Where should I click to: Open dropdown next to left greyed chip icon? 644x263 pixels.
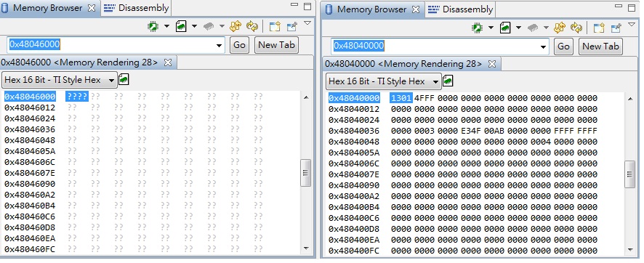pos(222,27)
